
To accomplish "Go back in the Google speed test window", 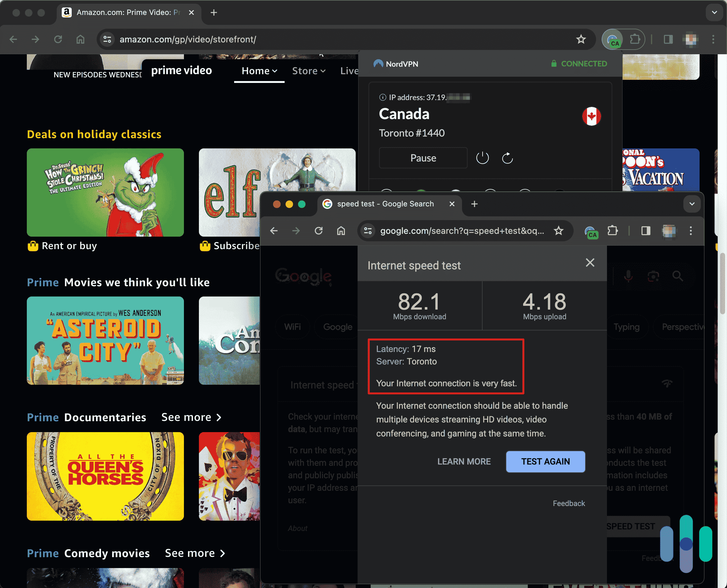I will pyautogui.click(x=274, y=231).
